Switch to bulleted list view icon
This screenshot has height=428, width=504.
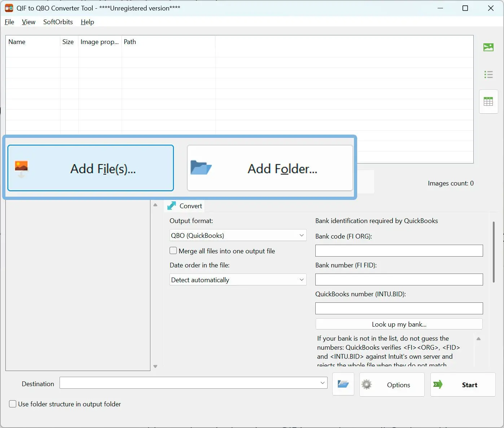pyautogui.click(x=488, y=75)
